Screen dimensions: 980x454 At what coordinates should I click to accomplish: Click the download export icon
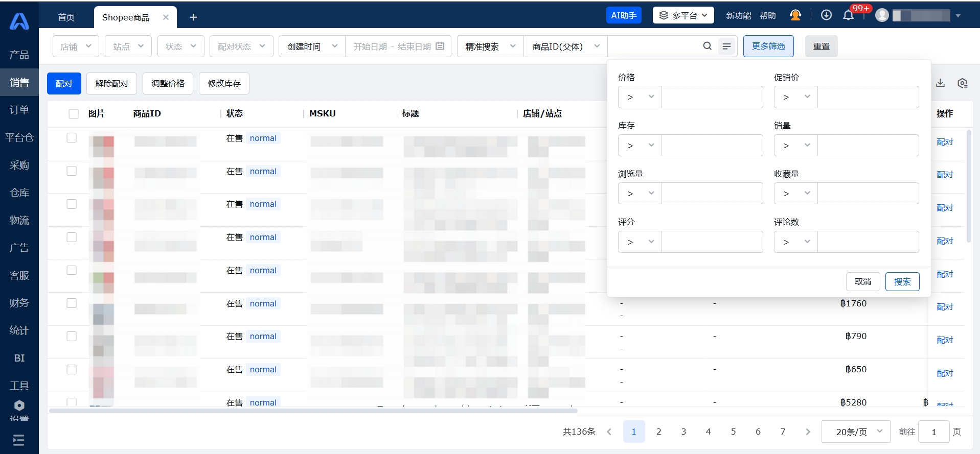click(x=940, y=83)
